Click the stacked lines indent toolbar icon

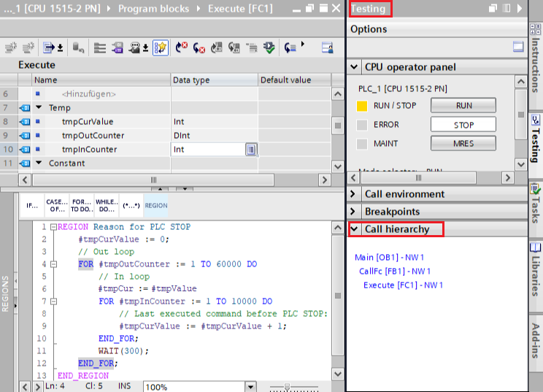(x=100, y=47)
